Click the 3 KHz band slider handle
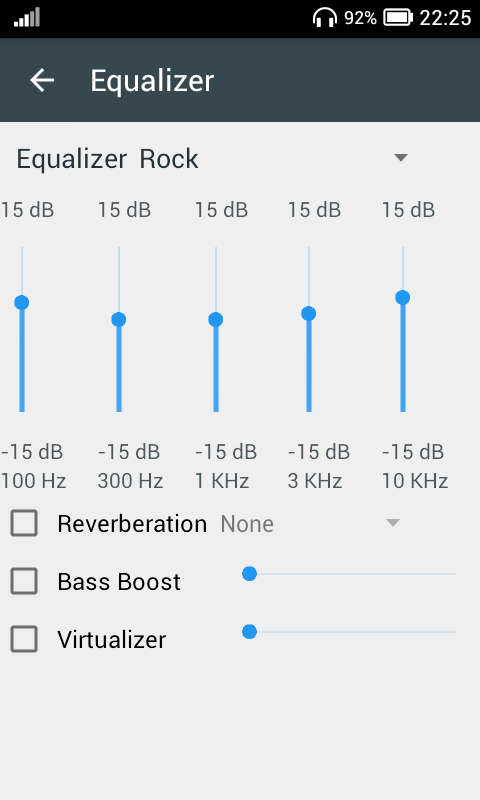480x800 pixels. pos(309,313)
